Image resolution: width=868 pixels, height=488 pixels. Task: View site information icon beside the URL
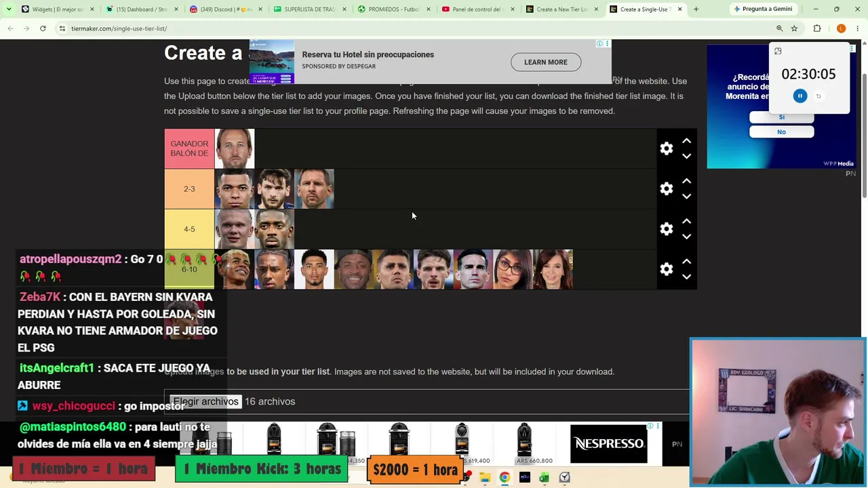point(62,28)
